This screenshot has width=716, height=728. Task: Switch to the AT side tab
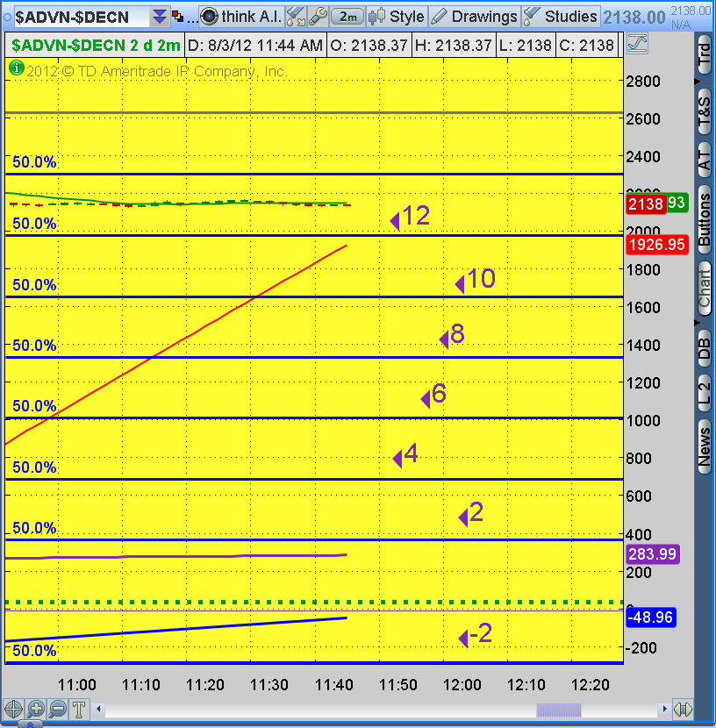click(705, 161)
